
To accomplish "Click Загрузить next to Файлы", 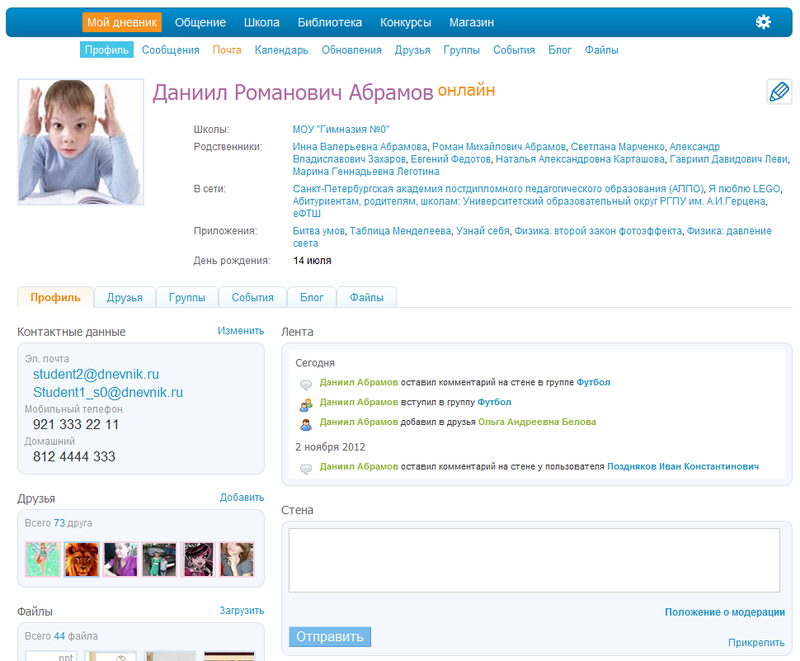I will [242, 611].
